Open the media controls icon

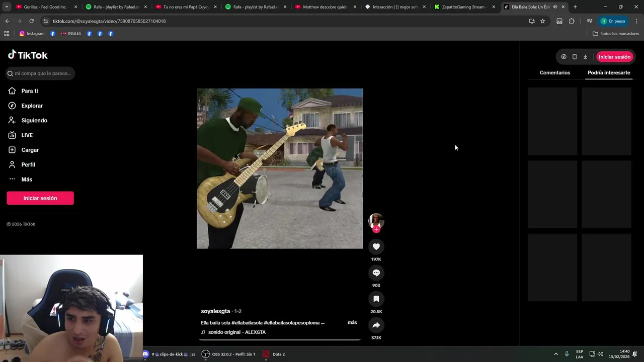tap(589, 21)
